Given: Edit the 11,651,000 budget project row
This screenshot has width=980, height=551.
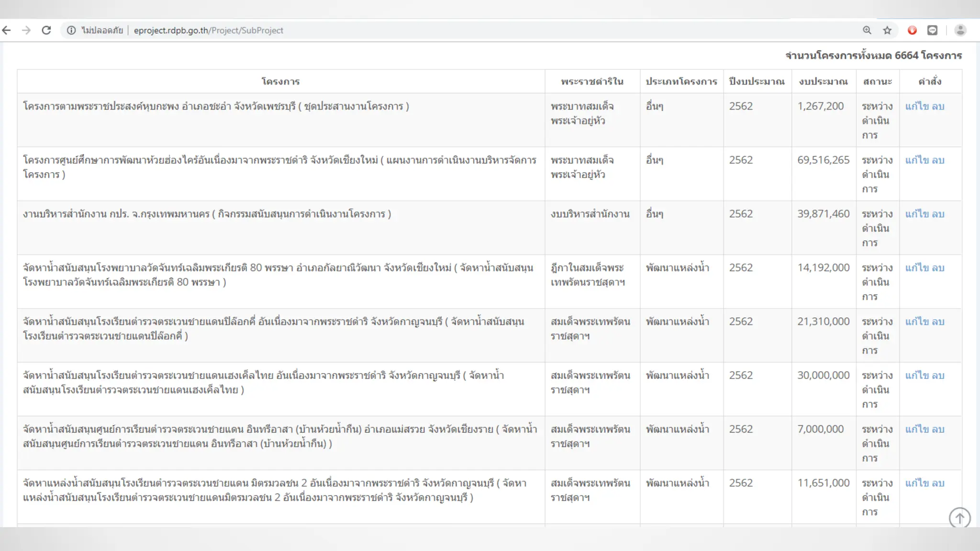Looking at the screenshot, I should 917,483.
